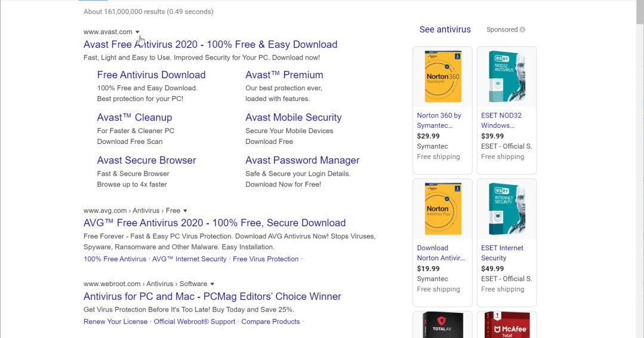Click the Sponsored label
This screenshot has width=644, height=338.
point(502,30)
